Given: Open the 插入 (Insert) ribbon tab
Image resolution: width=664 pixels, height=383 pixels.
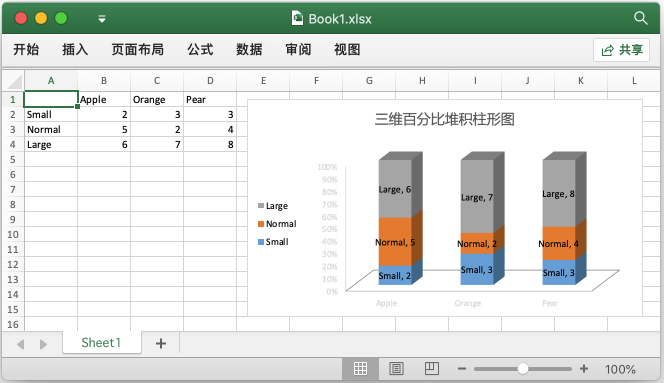Looking at the screenshot, I should (75, 50).
